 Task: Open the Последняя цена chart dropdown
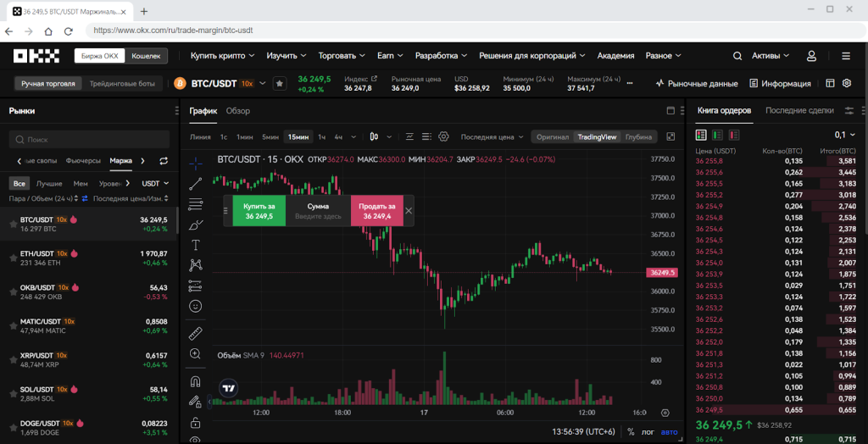click(x=492, y=136)
